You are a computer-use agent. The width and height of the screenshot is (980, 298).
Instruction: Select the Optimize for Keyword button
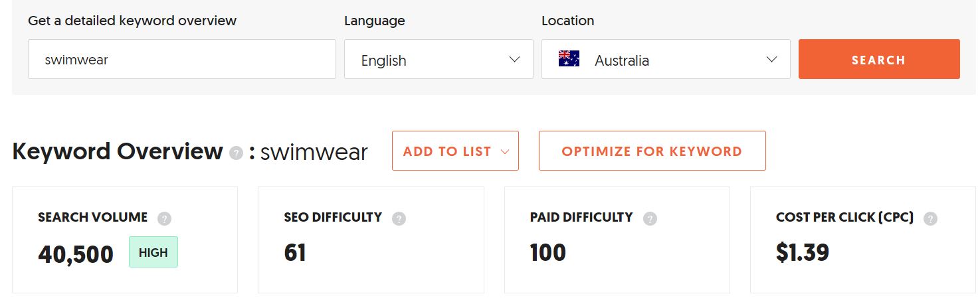coord(652,151)
